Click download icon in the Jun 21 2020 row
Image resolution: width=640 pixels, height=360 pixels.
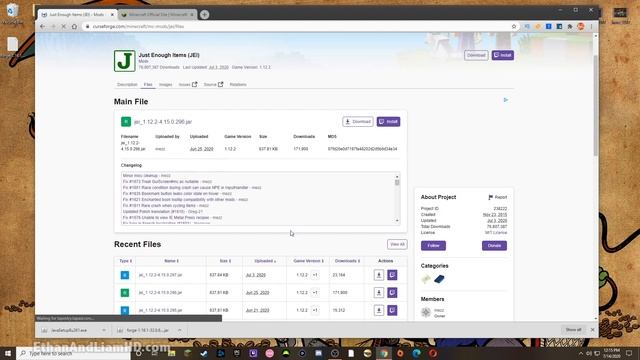pos(379,310)
